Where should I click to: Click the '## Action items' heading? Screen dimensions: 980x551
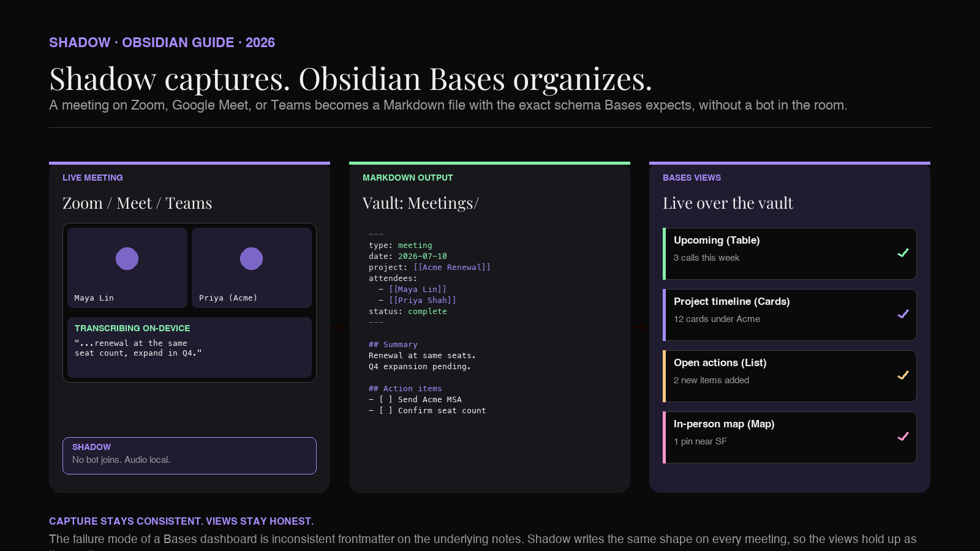point(405,388)
